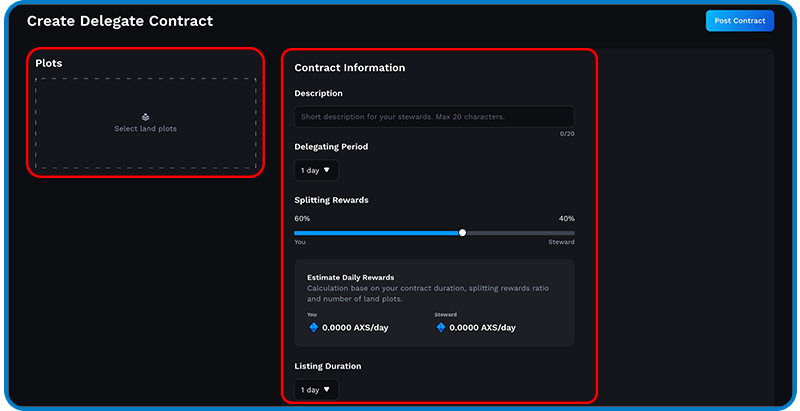The height and width of the screenshot is (411, 800).
Task: Click the AXS icon under You
Action: click(x=314, y=327)
